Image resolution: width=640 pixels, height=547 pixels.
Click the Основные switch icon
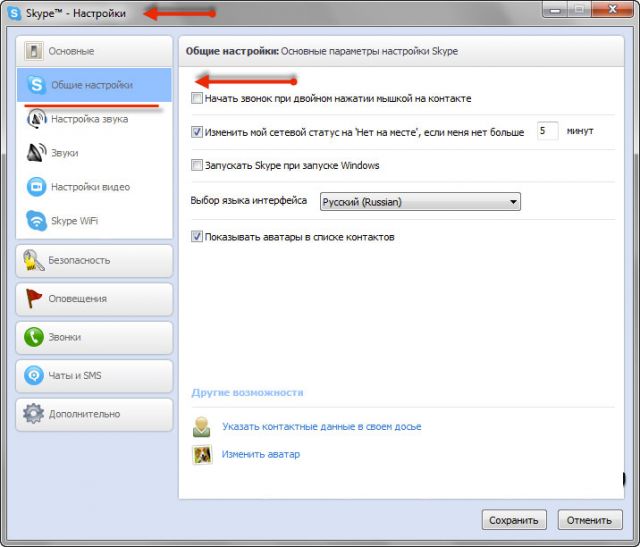pyautogui.click(x=33, y=51)
